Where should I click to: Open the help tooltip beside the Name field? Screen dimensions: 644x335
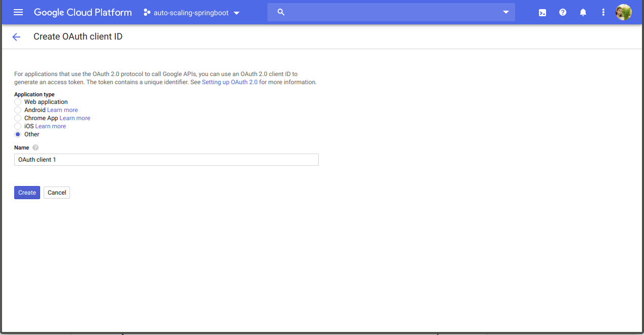tap(35, 147)
